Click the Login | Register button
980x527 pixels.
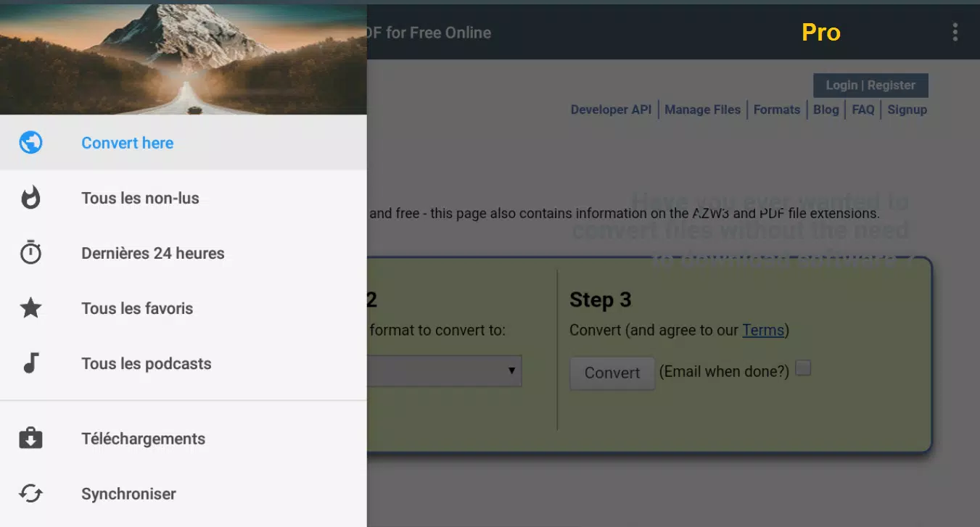(870, 85)
